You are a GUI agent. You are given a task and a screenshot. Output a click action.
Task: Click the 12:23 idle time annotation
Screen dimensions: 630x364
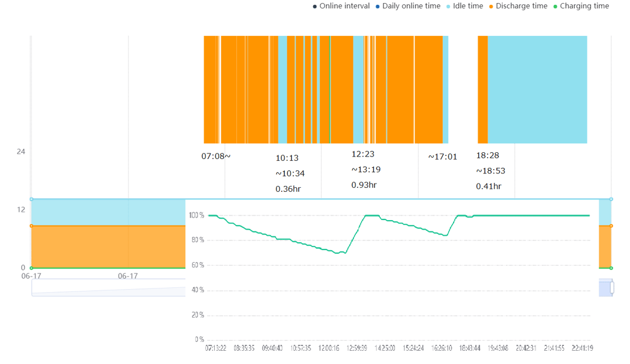coord(363,154)
